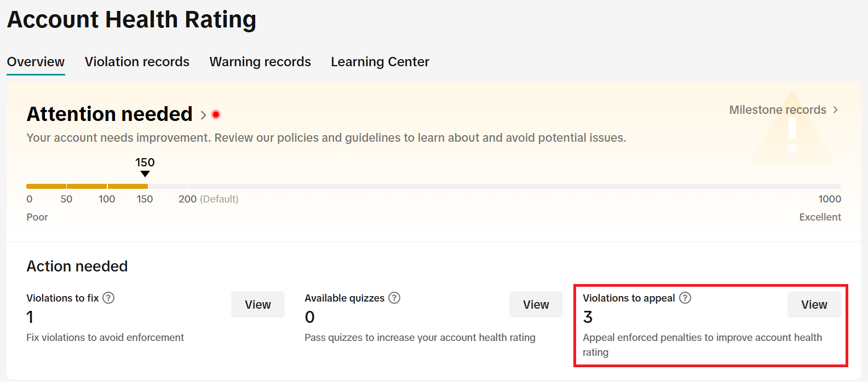Click help icon beside Violations to appeal
This screenshot has width=868, height=382.
point(685,298)
